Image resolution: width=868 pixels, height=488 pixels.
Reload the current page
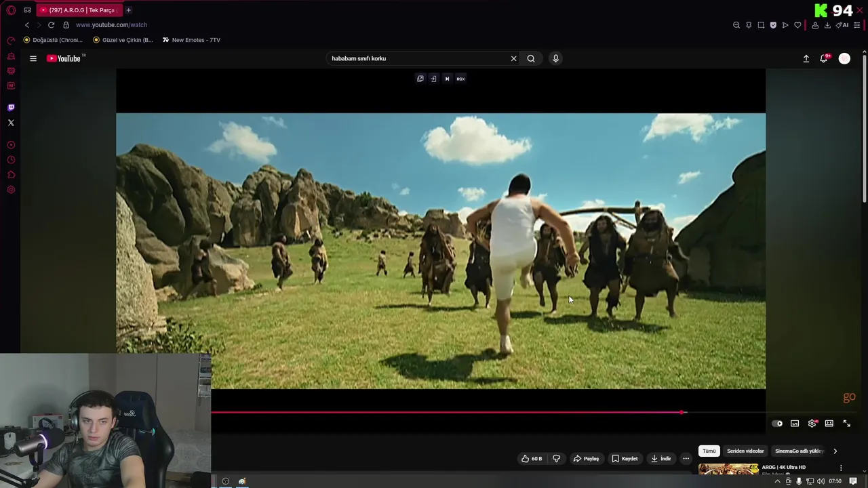coord(51,25)
